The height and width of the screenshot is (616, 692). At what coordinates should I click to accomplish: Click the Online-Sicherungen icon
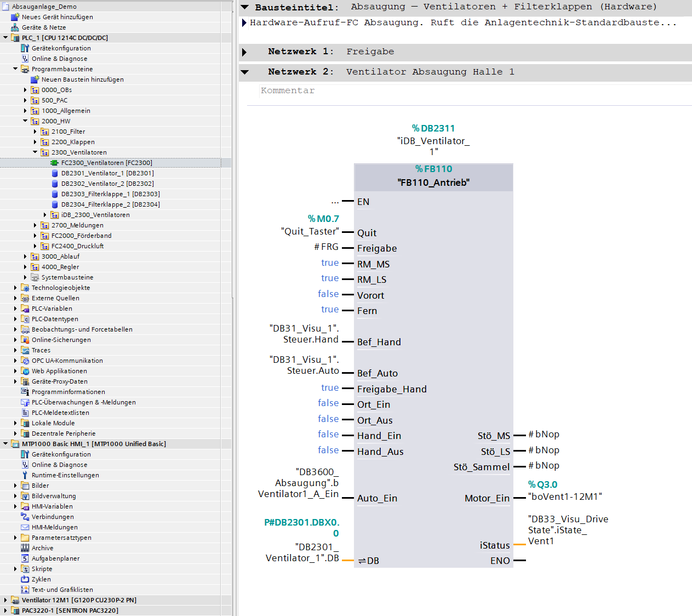click(x=25, y=340)
